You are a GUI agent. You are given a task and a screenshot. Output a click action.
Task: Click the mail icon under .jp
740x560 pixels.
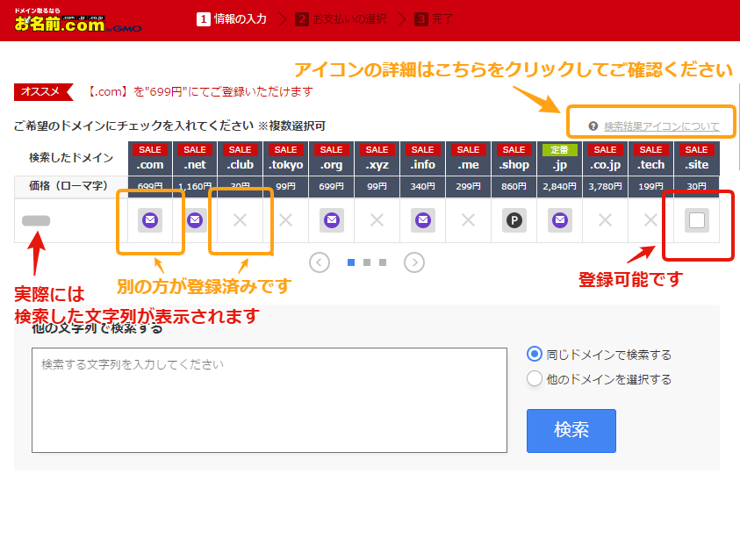point(559,221)
